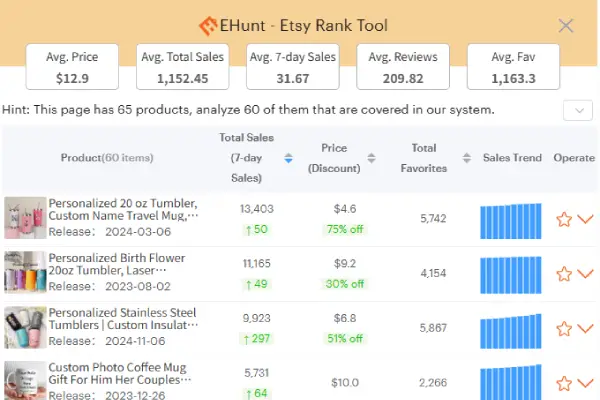Select the $10.0 price value
Image resolution: width=600 pixels, height=400 pixels.
tap(345, 383)
